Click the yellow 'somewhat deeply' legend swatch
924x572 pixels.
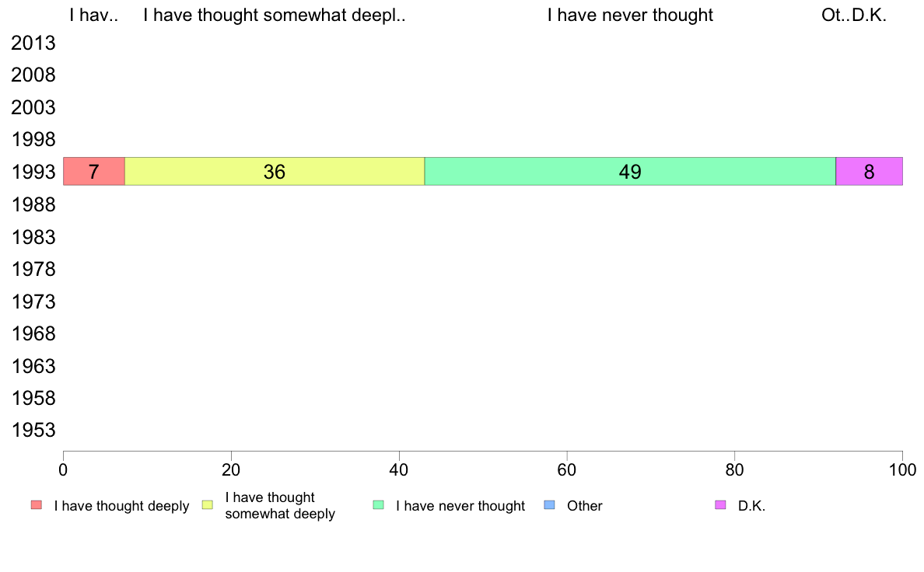point(208,505)
